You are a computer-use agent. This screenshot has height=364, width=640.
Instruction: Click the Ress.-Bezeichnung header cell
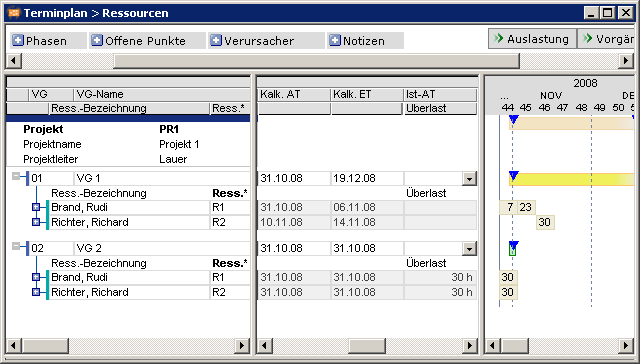coord(129,108)
